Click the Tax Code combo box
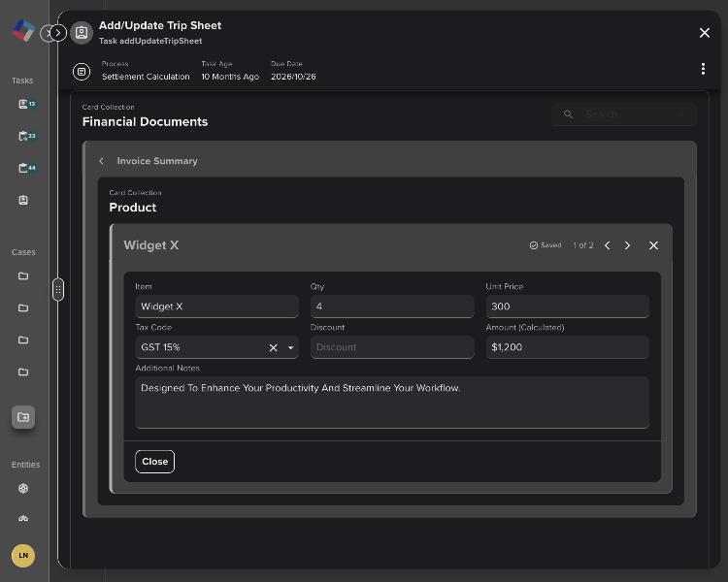 [x=216, y=347]
